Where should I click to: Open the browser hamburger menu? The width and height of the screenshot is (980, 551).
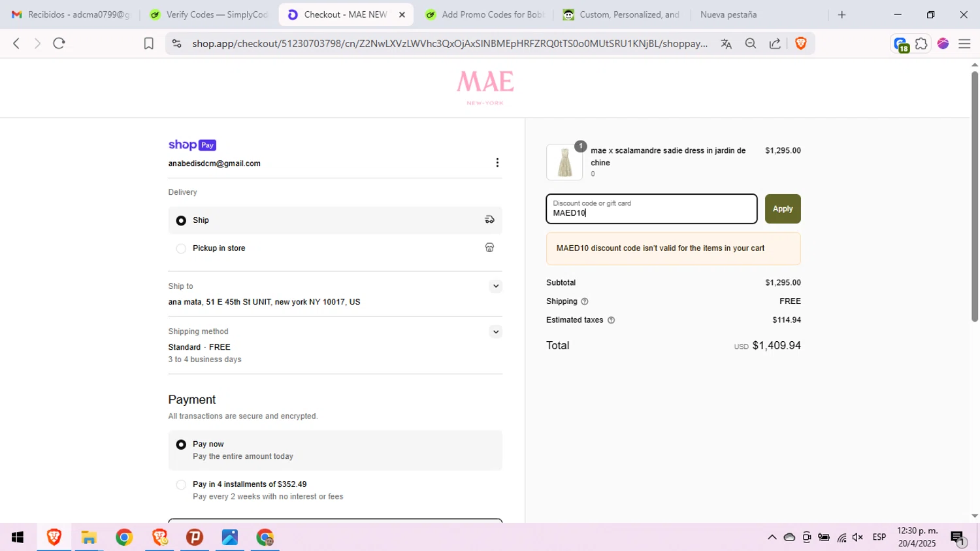(964, 44)
